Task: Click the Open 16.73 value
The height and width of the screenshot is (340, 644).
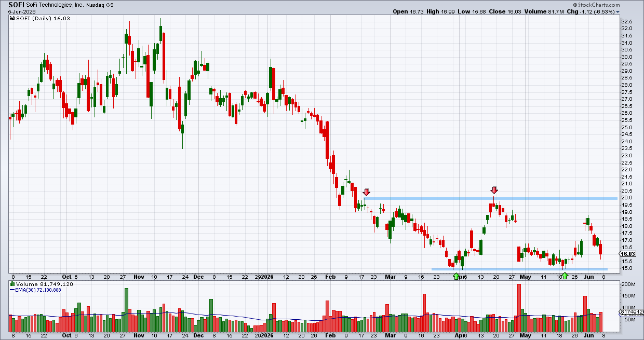Action: [x=409, y=11]
